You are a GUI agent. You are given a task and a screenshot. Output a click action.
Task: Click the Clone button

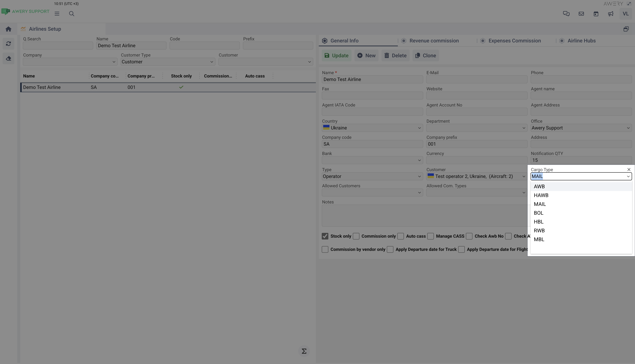(426, 55)
